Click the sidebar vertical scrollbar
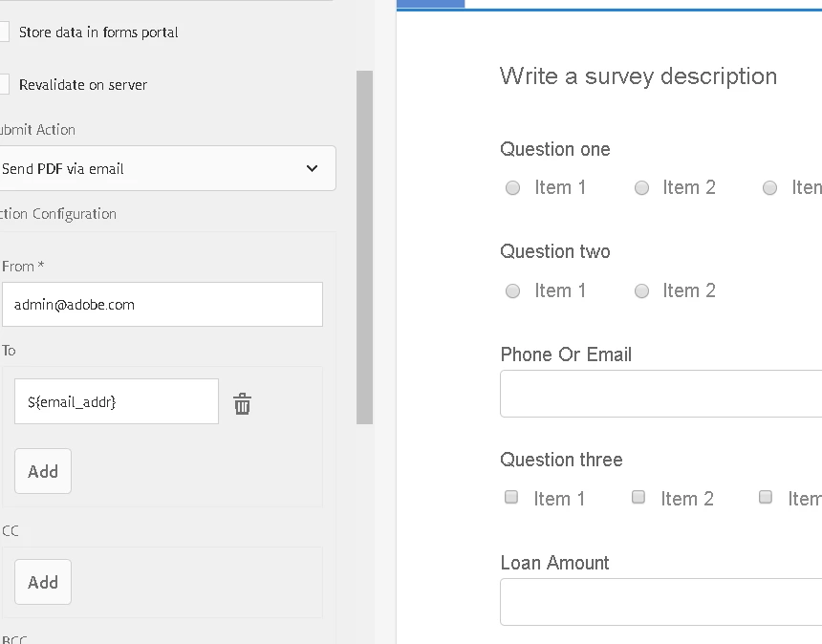 pos(364,247)
